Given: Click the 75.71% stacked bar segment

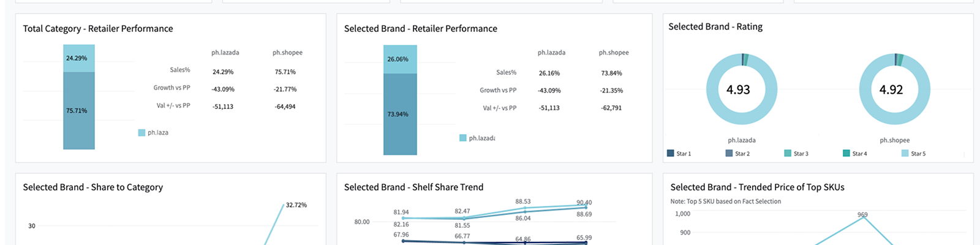Looking at the screenshot, I should pyautogui.click(x=79, y=111).
